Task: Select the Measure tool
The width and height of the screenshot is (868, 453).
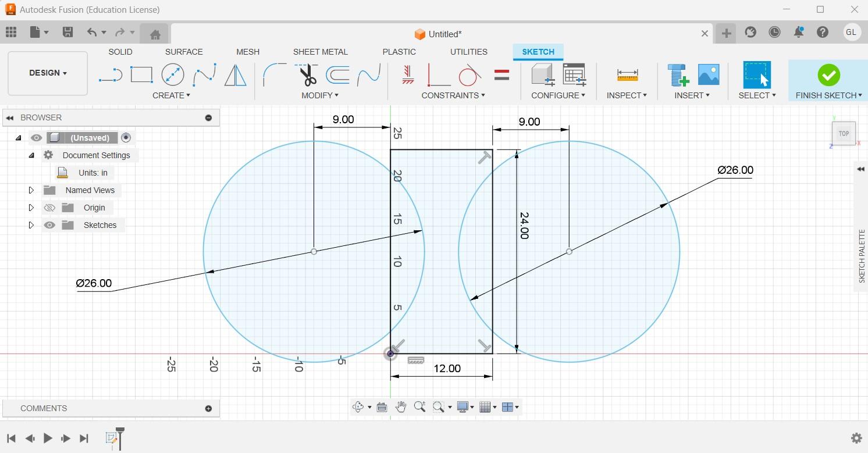Action: point(627,75)
